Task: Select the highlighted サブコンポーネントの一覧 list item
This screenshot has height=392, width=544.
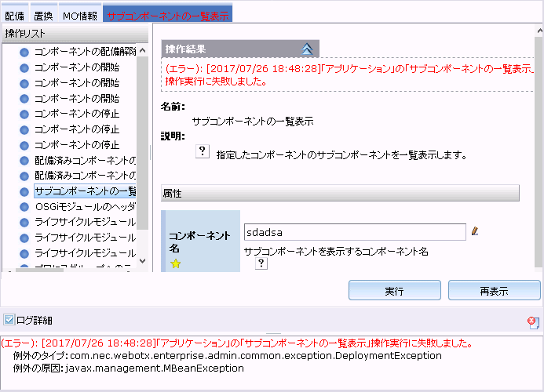Action: pyautogui.click(x=85, y=191)
